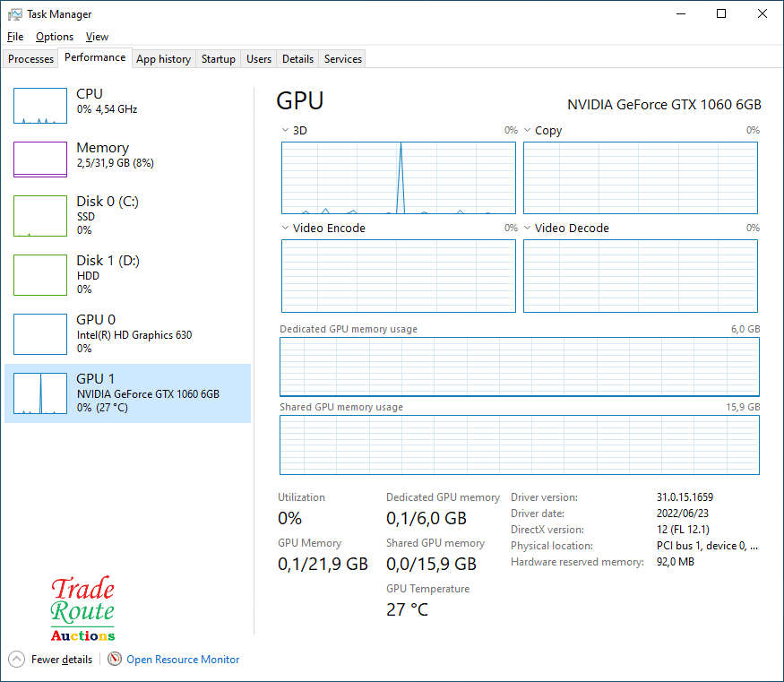Select Disk 0 (C:) SSD entry
Viewport: 784px width, 682px height.
(108, 215)
